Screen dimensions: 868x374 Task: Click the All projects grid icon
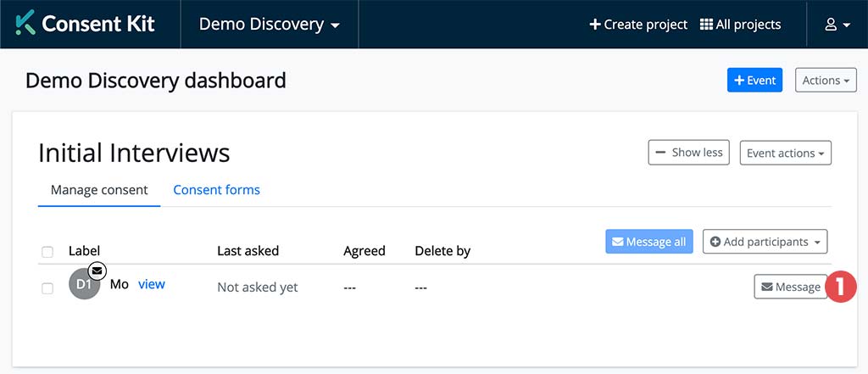click(706, 25)
